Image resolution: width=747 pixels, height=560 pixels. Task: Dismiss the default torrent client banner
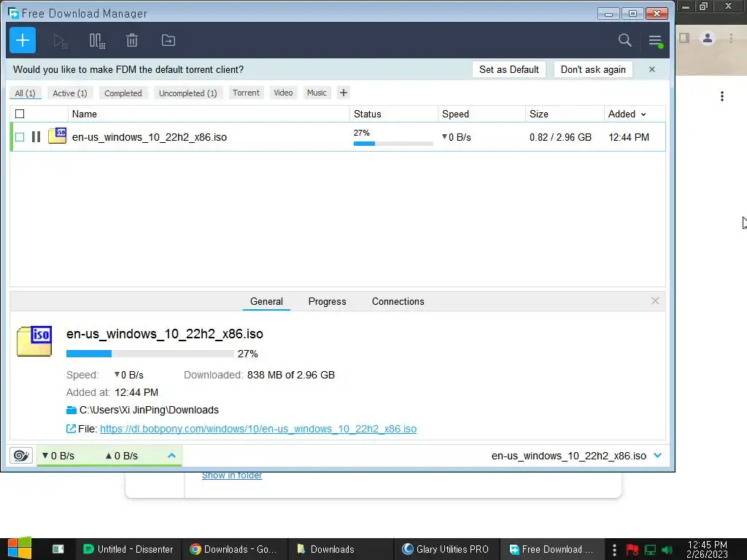pyautogui.click(x=652, y=69)
